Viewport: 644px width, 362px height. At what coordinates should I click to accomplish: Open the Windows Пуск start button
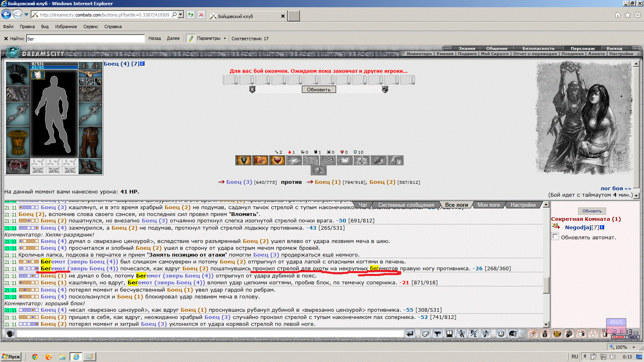11,356
